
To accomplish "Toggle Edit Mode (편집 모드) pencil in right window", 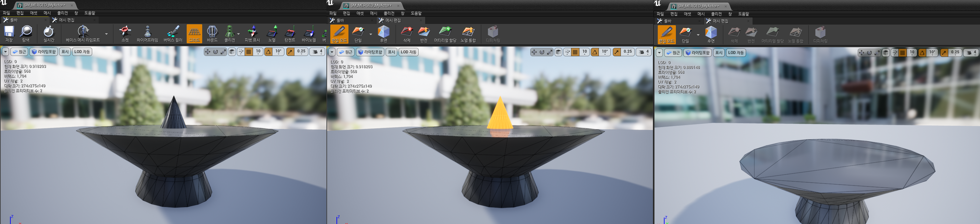I will coord(666,35).
